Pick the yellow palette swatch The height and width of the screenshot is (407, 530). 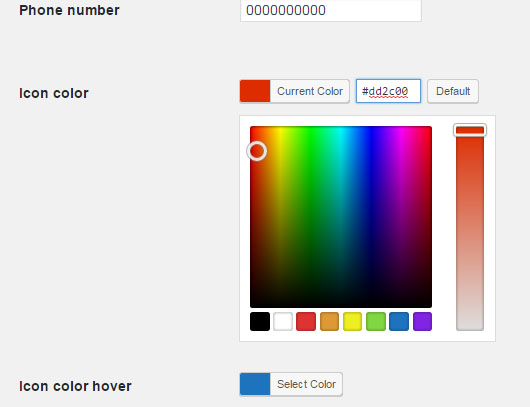pyautogui.click(x=352, y=321)
